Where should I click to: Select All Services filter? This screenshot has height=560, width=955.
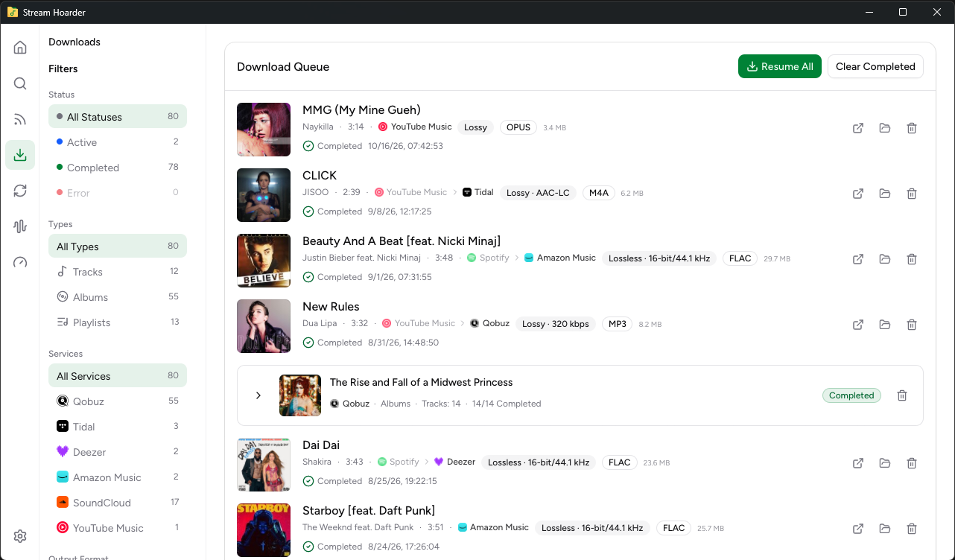coord(118,375)
